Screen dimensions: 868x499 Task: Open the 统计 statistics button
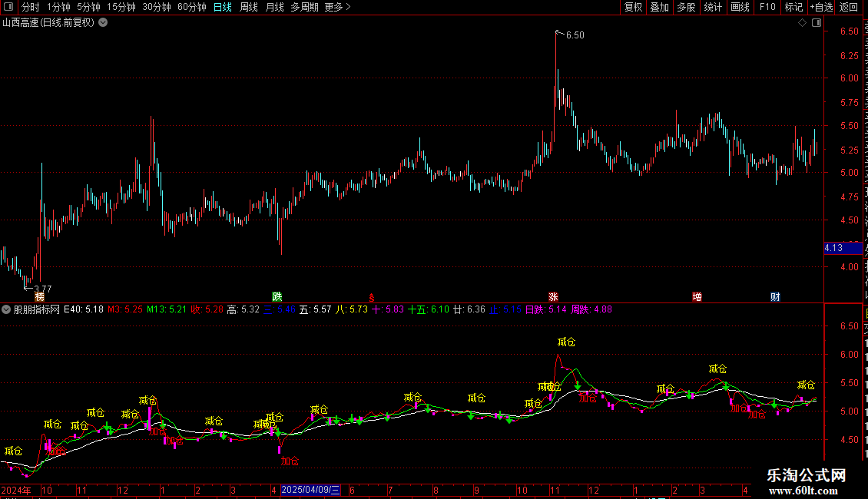[x=712, y=7]
